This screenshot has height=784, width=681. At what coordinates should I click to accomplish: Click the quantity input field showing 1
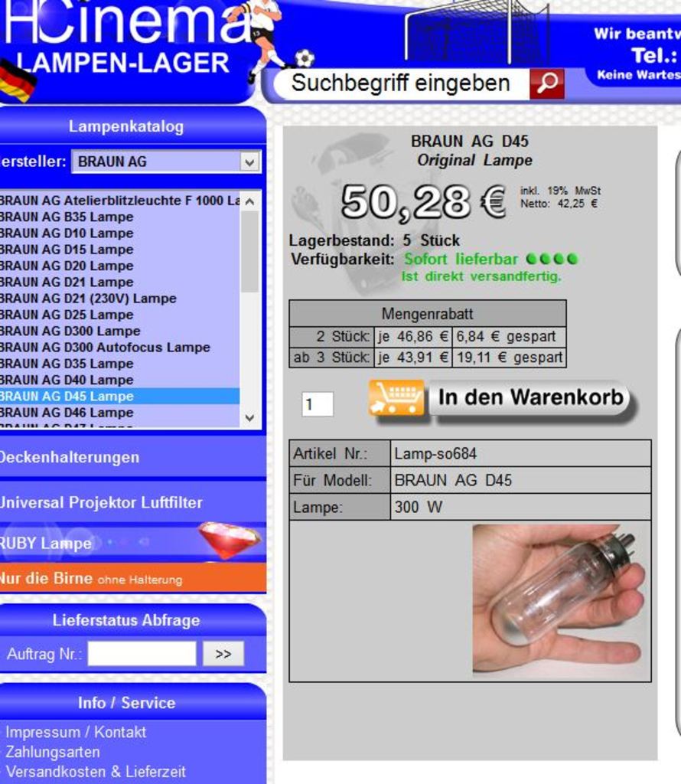[318, 404]
